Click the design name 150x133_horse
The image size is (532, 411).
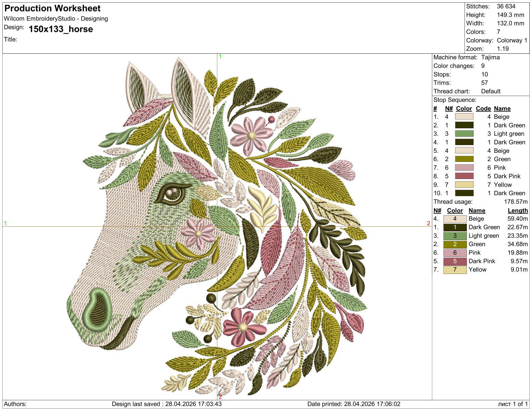click(61, 29)
